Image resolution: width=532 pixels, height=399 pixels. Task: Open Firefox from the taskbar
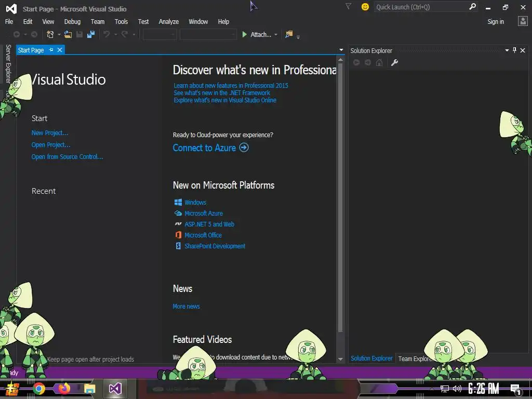tap(64, 388)
